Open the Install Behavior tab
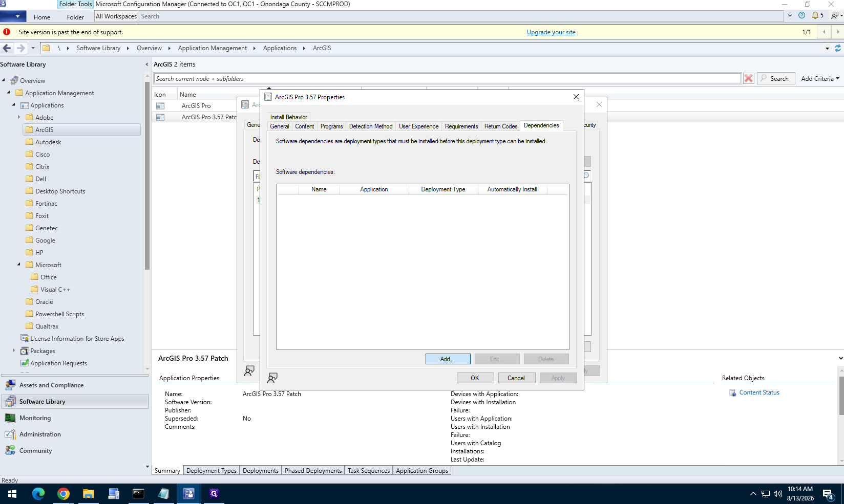 point(289,117)
